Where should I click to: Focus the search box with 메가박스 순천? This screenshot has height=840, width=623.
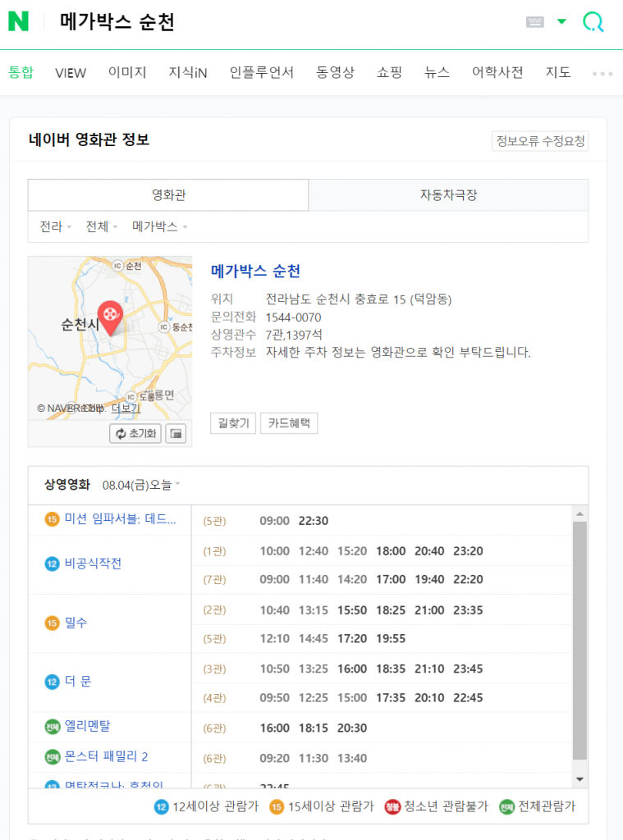117,22
